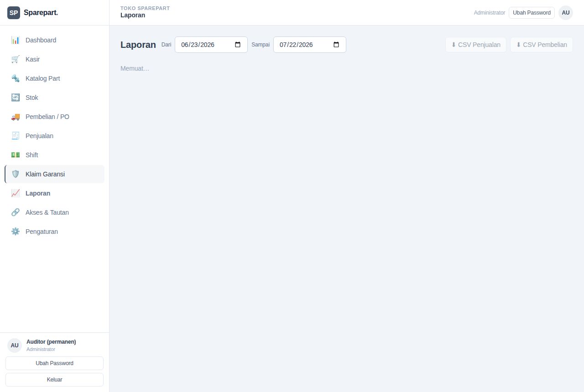Image resolution: width=584 pixels, height=392 pixels.
Task: Click the Dari date month field
Action: pos(185,45)
